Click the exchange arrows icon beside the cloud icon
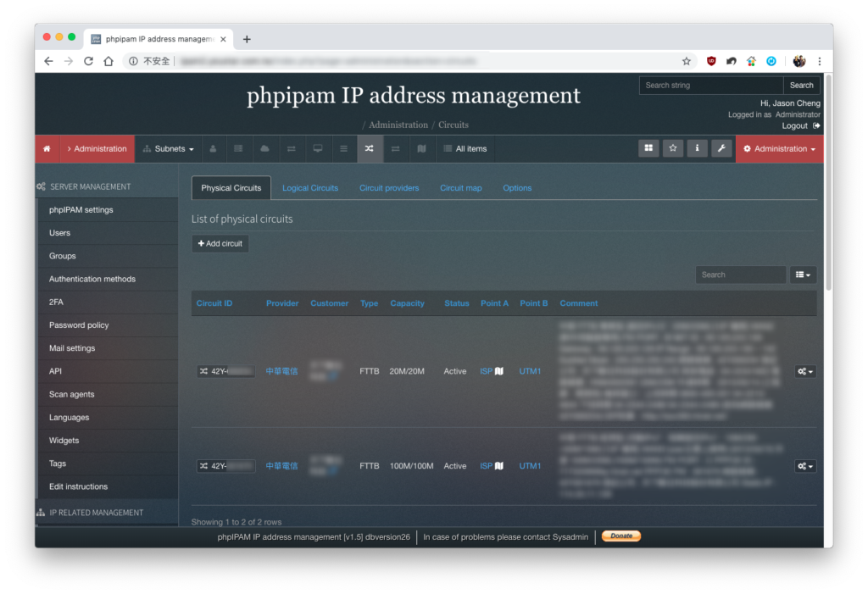Screen dimensions: 868x594 click(292, 149)
